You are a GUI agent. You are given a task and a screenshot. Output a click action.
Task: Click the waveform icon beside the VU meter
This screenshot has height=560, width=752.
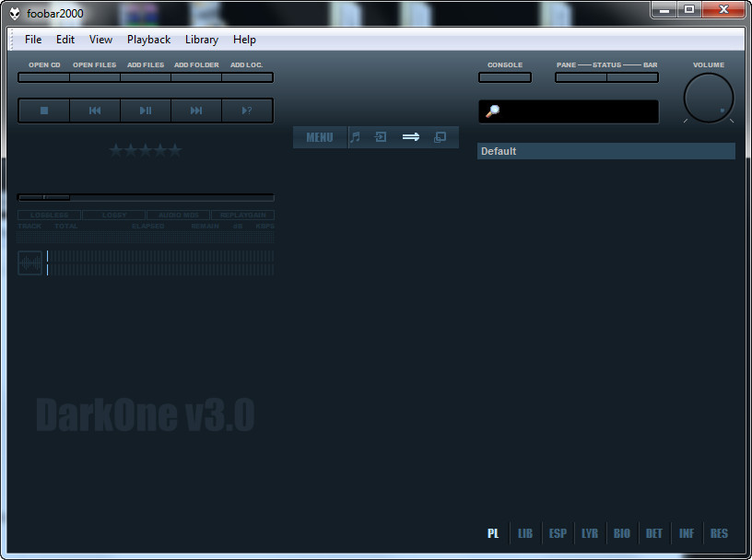(x=29, y=262)
